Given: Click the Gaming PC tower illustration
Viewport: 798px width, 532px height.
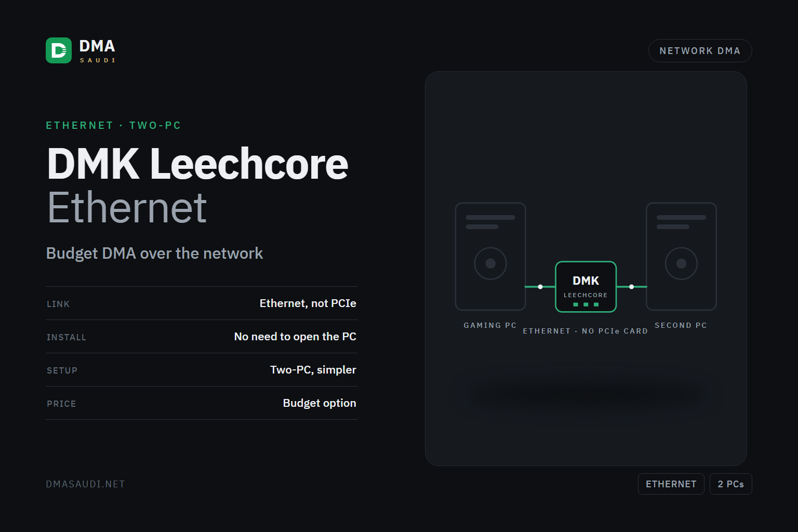Looking at the screenshot, I should pyautogui.click(x=490, y=257).
